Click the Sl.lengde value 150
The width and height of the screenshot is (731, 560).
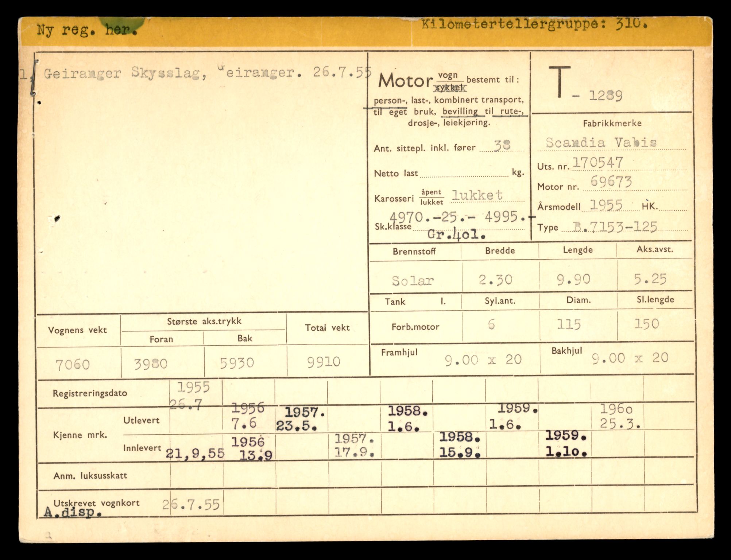[647, 323]
